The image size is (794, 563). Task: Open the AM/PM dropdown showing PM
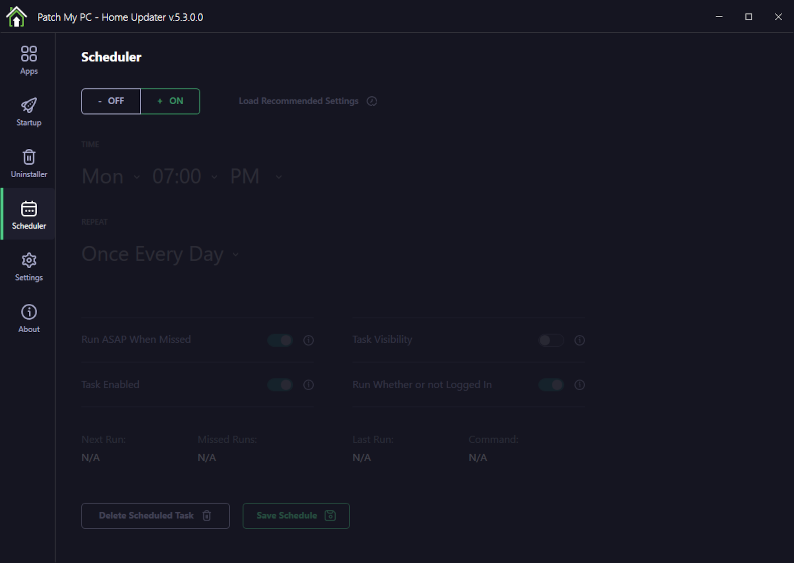point(256,177)
